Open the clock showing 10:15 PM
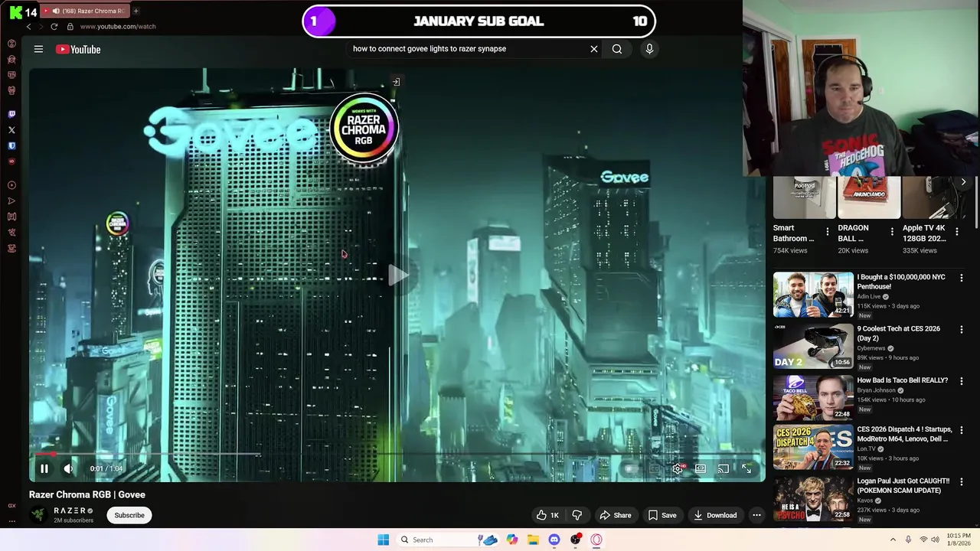 coord(959,540)
